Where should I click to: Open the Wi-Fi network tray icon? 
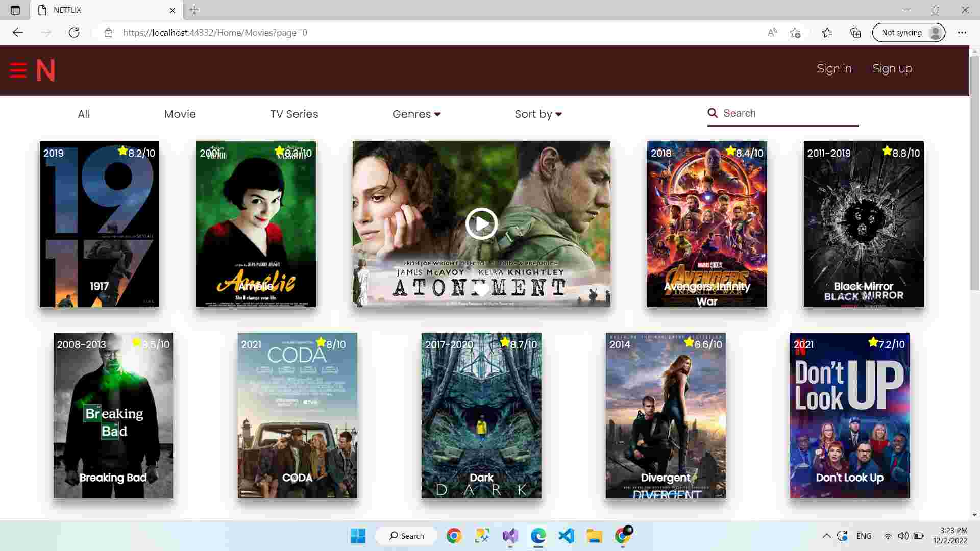(x=888, y=536)
